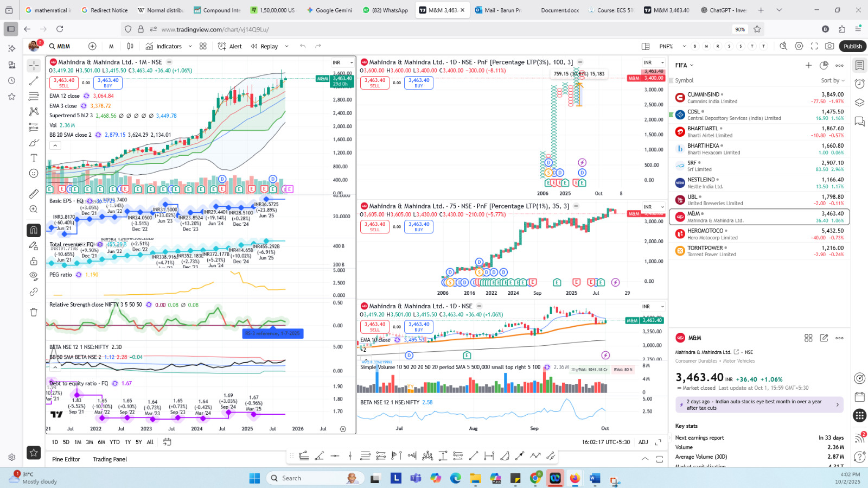Open favorites star toolbar button at sidebar bottom
The width and height of the screenshot is (868, 488).
click(34, 452)
